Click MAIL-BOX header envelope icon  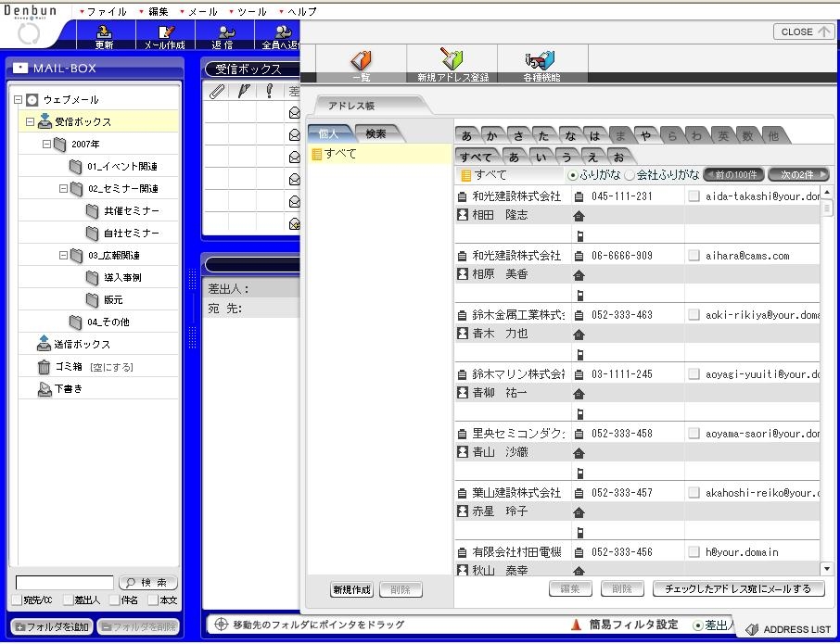click(x=20, y=68)
